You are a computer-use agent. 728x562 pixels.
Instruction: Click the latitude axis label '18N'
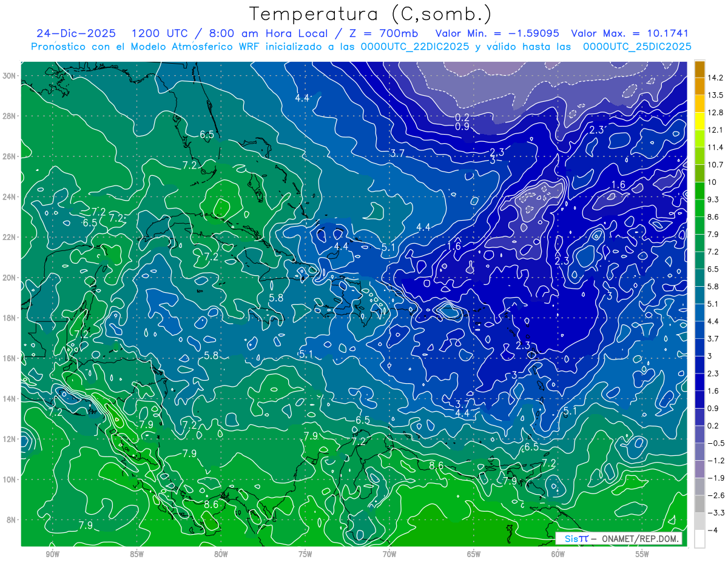click(10, 318)
